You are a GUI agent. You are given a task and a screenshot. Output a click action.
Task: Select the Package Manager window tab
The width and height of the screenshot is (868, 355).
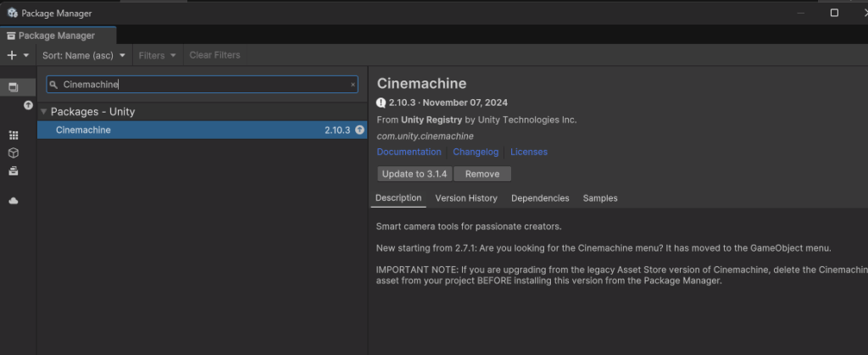coord(58,36)
